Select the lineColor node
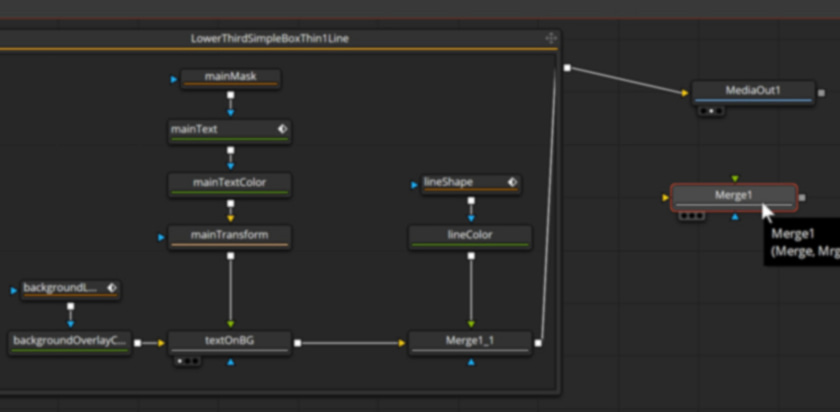 coord(470,237)
